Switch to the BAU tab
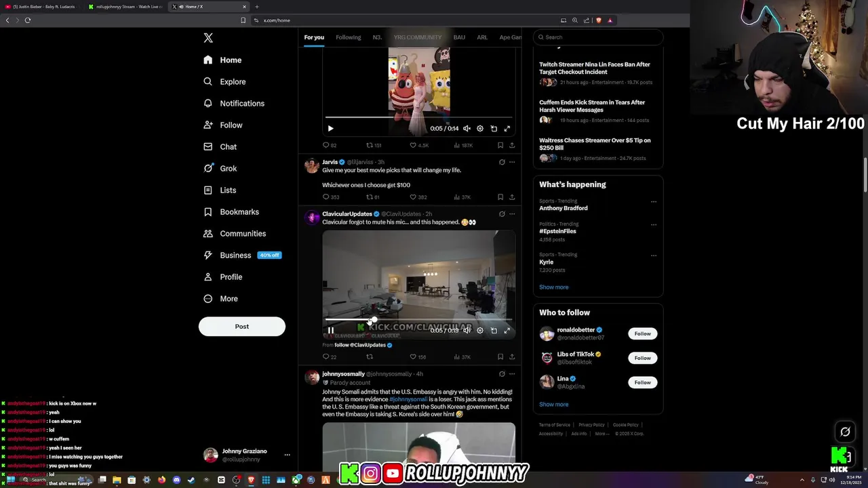Screen dimensions: 868x488 [459, 37]
